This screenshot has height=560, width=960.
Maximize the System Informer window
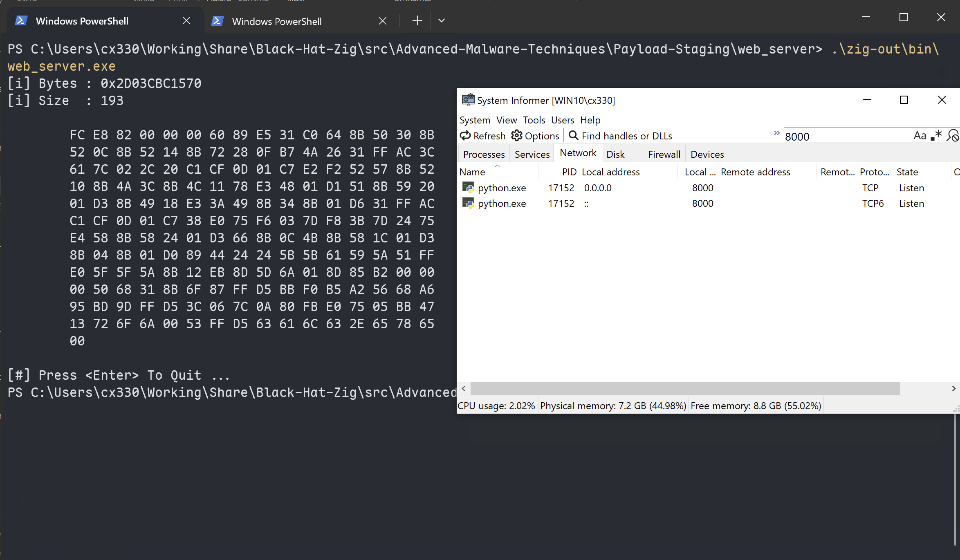(x=904, y=100)
